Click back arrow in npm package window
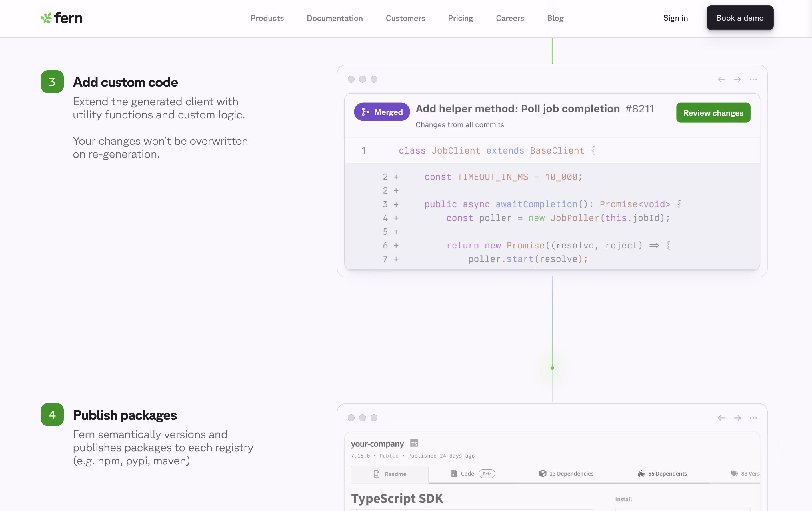Viewport: 812px width, 511px height. [721, 418]
